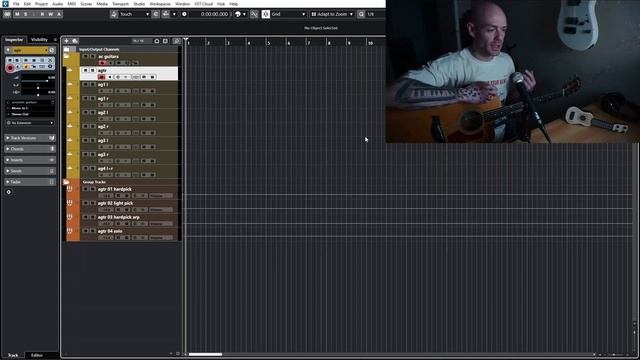
Task: Mute the agtr track
Action: (x=86, y=71)
